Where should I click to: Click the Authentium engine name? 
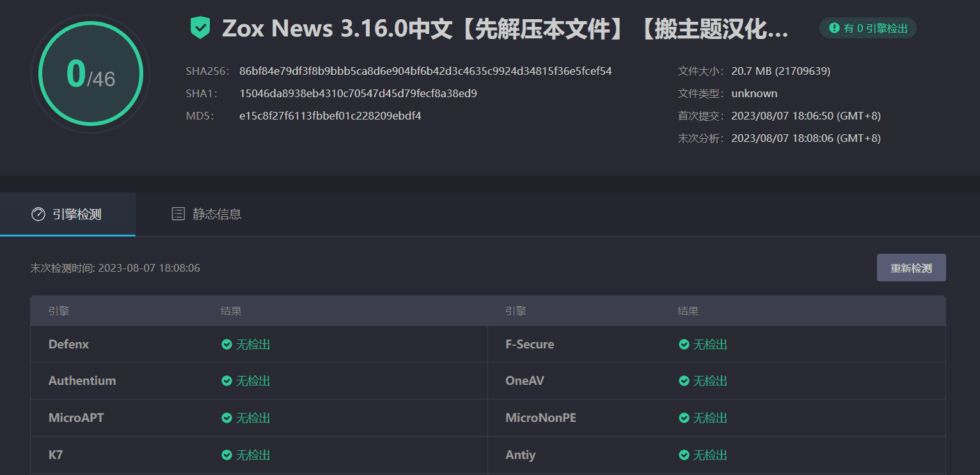(x=83, y=381)
